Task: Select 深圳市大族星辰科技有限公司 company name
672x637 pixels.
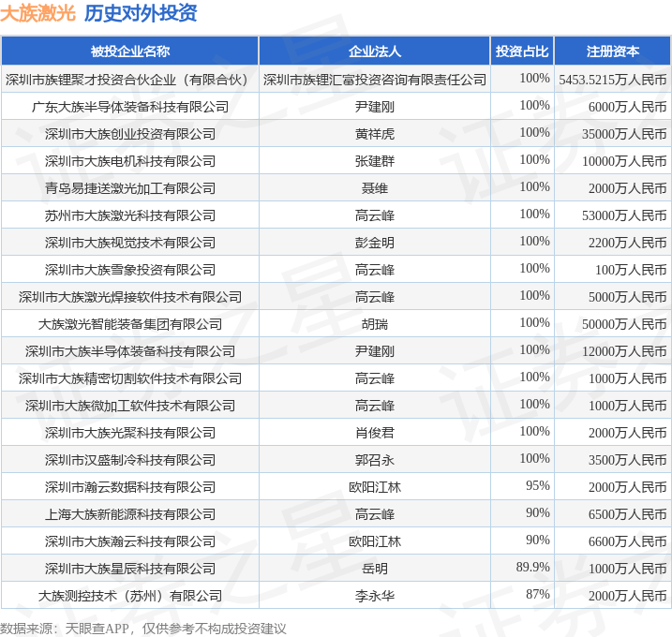Action: click(x=130, y=570)
